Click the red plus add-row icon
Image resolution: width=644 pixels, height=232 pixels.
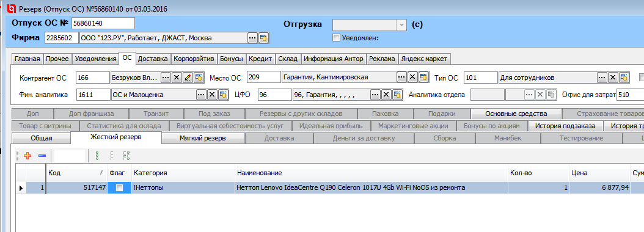[x=28, y=156]
